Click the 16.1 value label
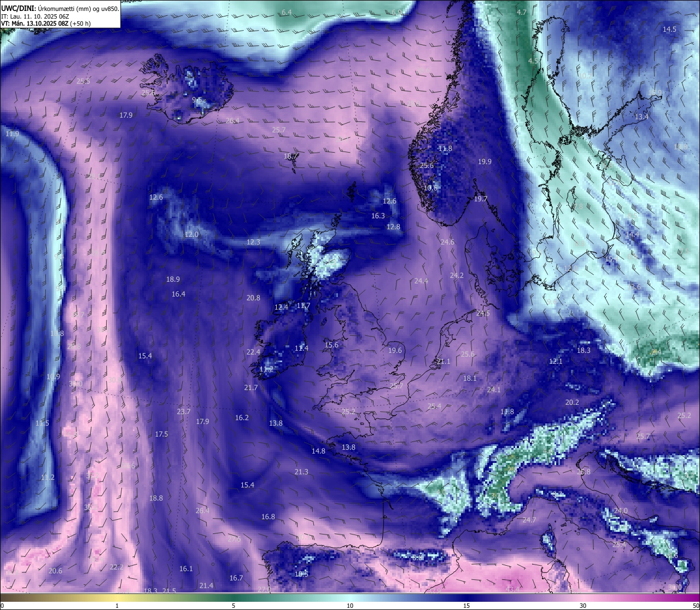 tap(186, 568)
